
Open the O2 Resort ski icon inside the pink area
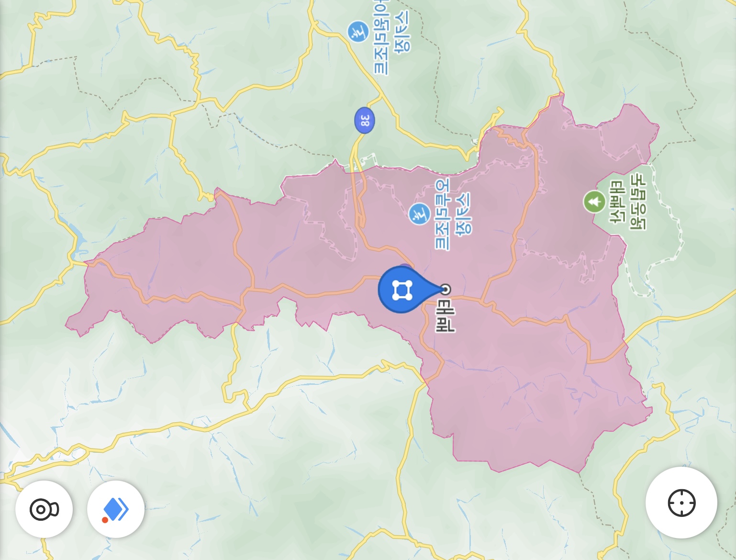coord(420,213)
